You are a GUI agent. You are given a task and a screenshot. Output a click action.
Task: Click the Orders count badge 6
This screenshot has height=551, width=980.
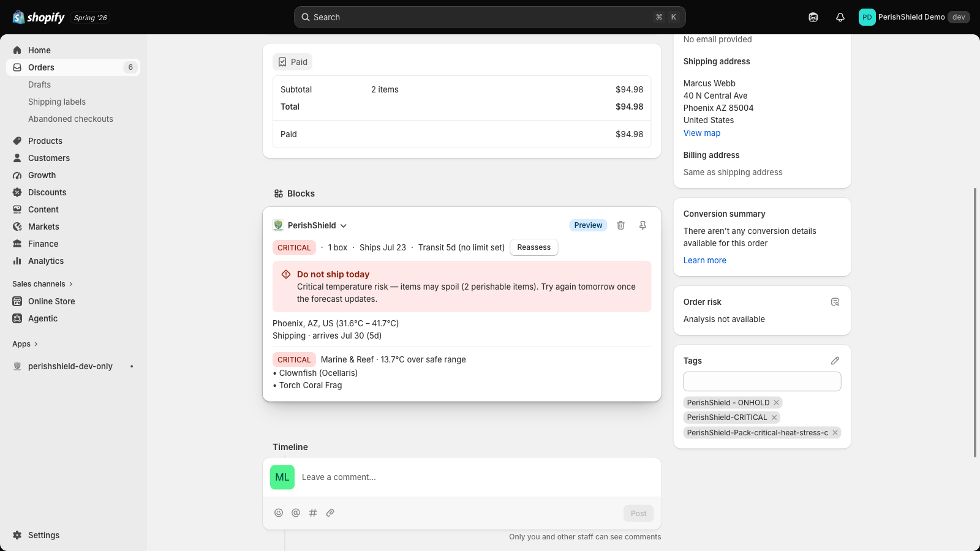tap(130, 67)
